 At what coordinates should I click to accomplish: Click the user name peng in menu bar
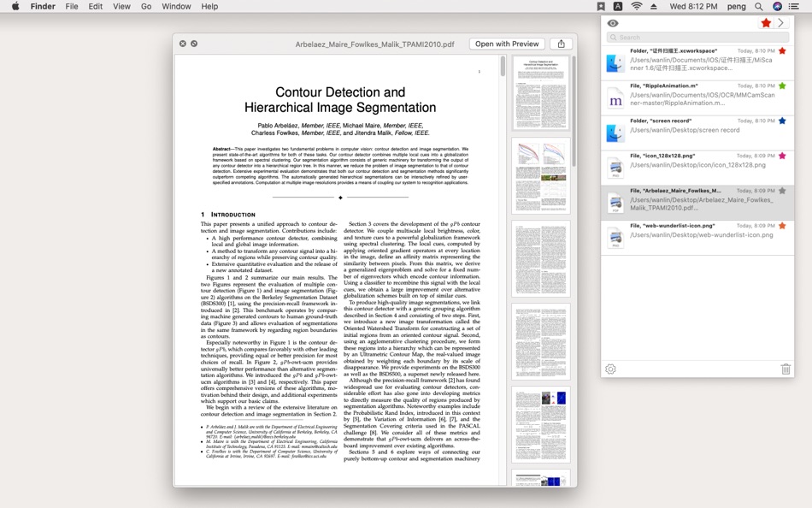tap(736, 6)
